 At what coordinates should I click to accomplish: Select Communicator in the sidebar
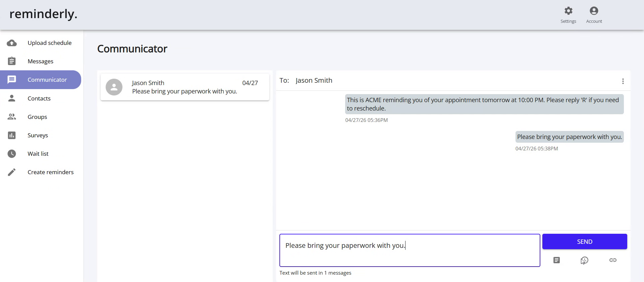pyautogui.click(x=41, y=80)
